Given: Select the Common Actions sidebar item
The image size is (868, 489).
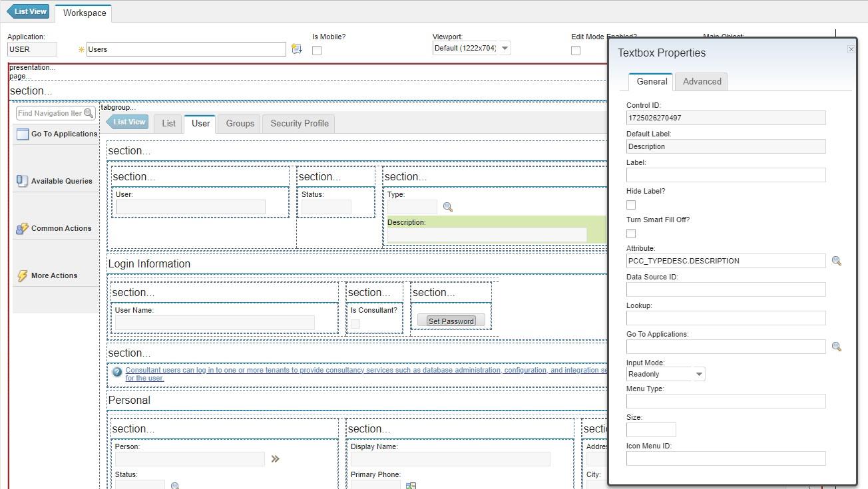Looking at the screenshot, I should pos(61,228).
